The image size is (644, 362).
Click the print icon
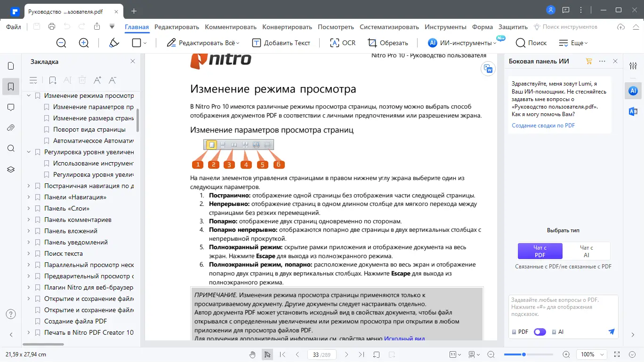tap(52, 27)
